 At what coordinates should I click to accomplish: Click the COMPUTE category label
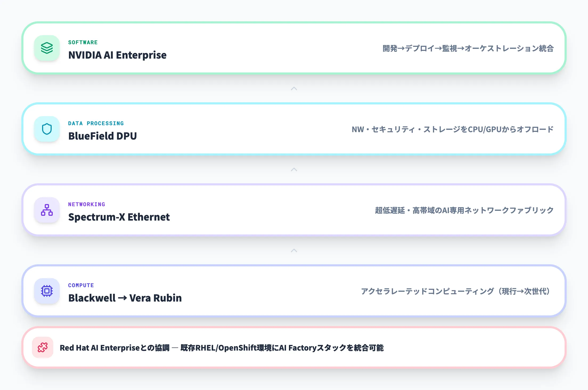[x=81, y=285]
